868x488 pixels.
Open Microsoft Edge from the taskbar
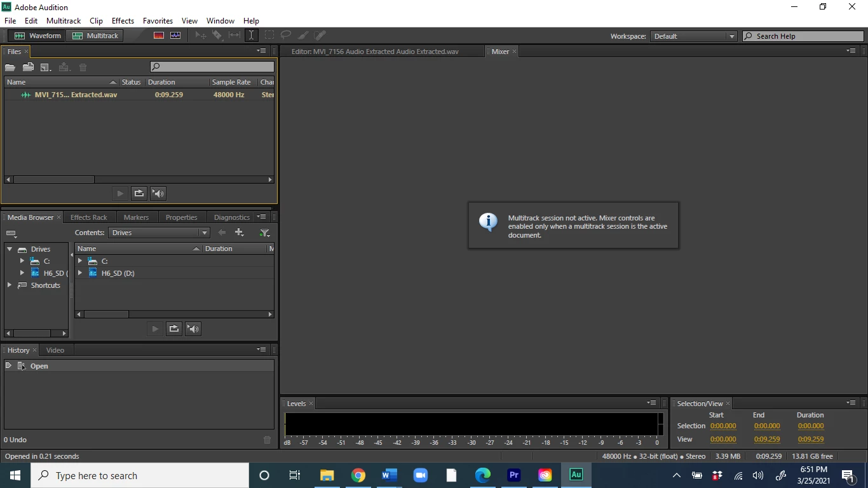coord(483,475)
